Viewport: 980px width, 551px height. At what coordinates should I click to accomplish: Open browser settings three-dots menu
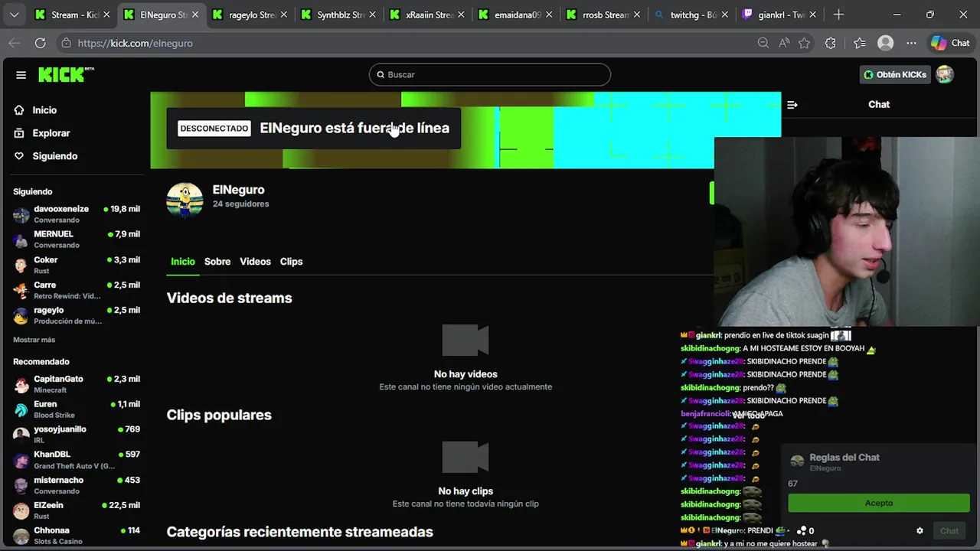(911, 43)
